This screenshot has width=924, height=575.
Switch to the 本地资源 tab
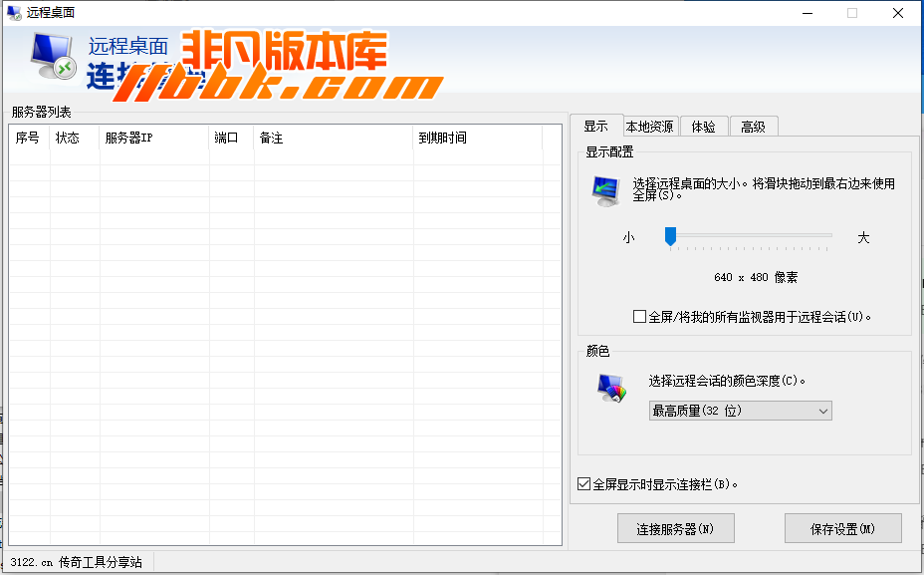point(649,127)
